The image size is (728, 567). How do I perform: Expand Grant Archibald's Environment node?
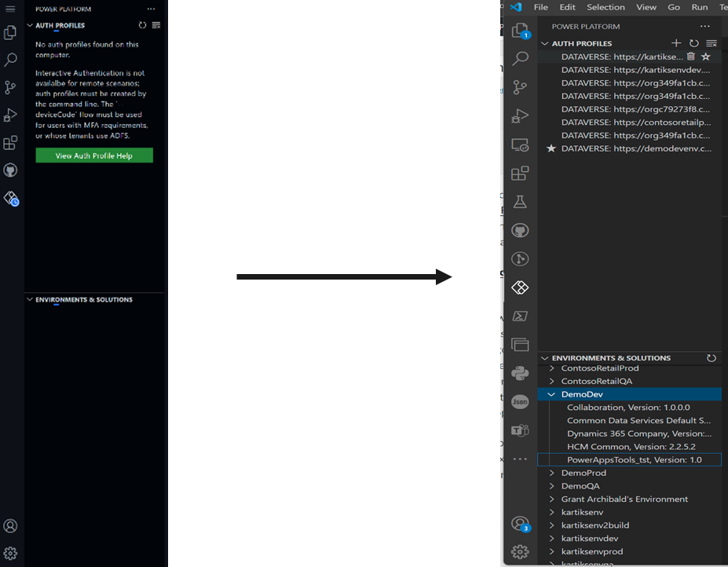point(552,499)
